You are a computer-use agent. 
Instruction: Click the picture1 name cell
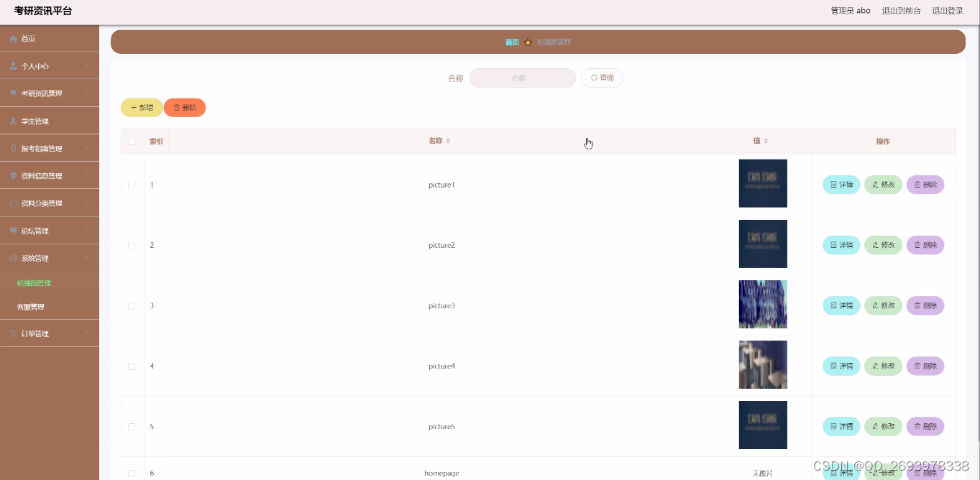441,185
